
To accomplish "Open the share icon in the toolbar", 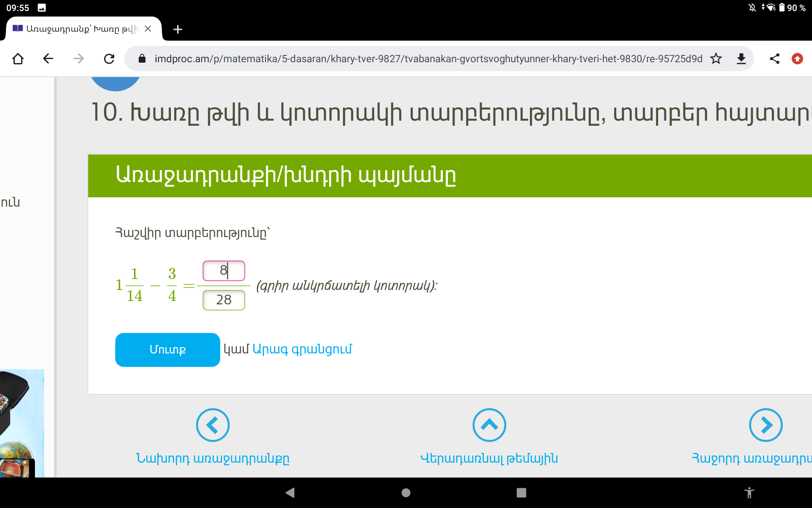I will [x=774, y=58].
